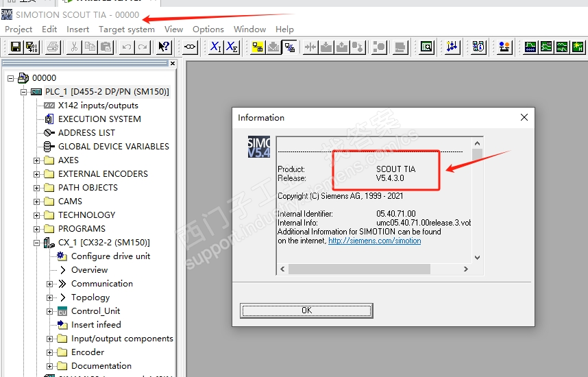Collapse the CX_1 CX32-2 node
This screenshot has width=588, height=377.
coord(36,243)
